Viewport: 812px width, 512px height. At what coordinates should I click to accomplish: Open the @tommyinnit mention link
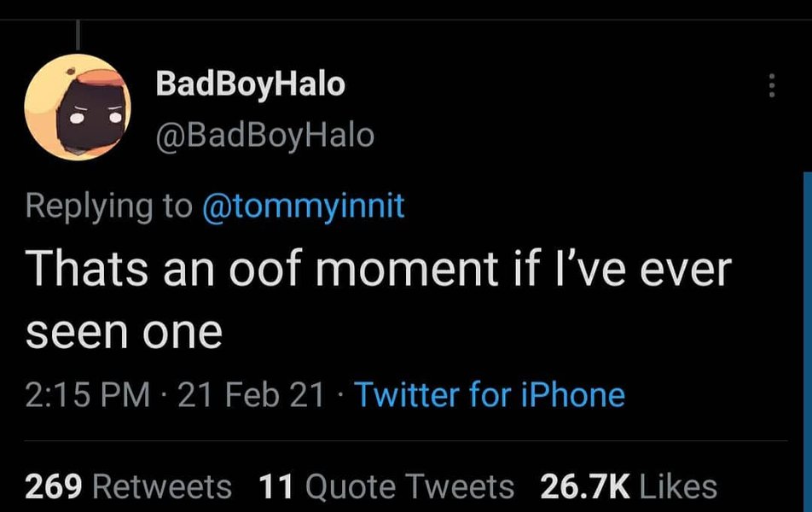[x=303, y=207]
